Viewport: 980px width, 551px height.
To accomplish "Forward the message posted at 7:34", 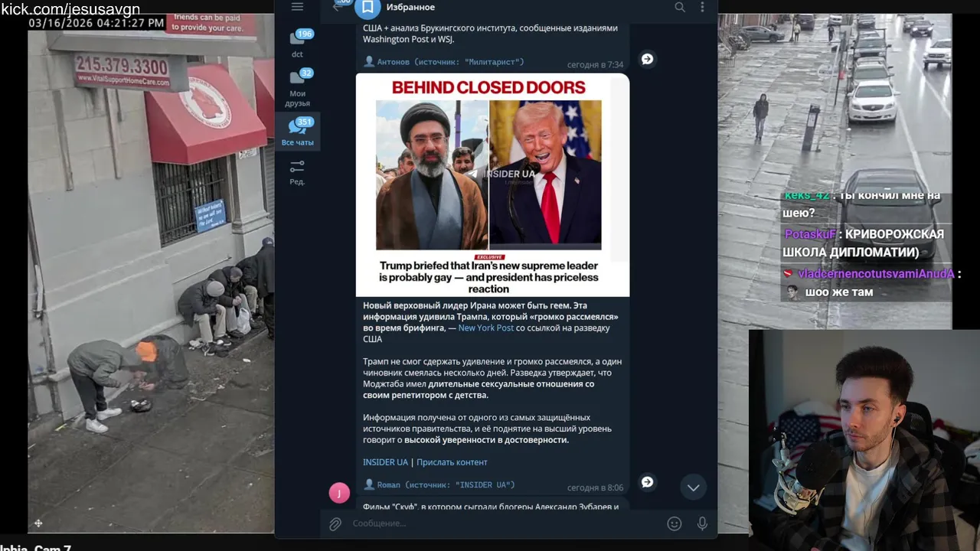I will pyautogui.click(x=647, y=59).
